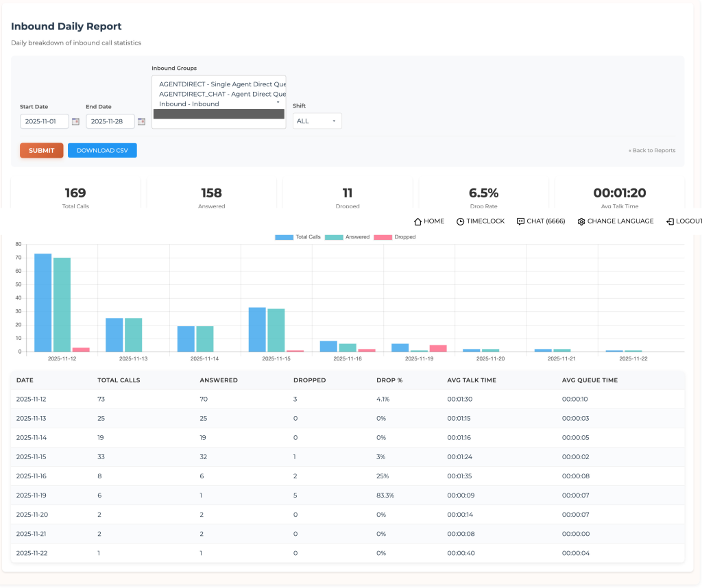Viewport: 702px width, 588px height.
Task: Select AGENTDIRECT Single Agent Direct Queue option
Action: coord(219,84)
